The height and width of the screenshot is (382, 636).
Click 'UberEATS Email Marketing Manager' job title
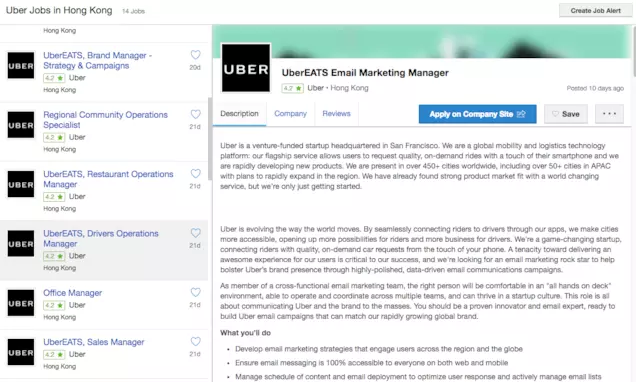click(365, 73)
